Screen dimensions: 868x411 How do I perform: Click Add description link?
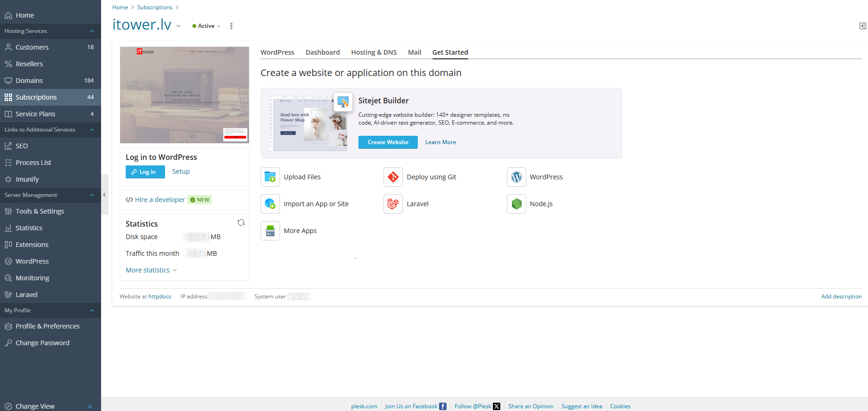(x=841, y=297)
